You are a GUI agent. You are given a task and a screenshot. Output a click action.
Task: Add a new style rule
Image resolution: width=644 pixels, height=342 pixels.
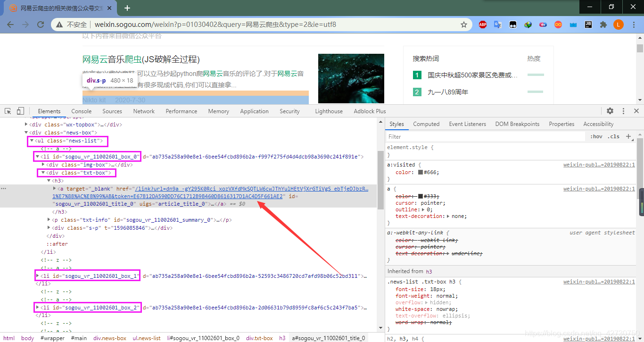tap(628, 136)
